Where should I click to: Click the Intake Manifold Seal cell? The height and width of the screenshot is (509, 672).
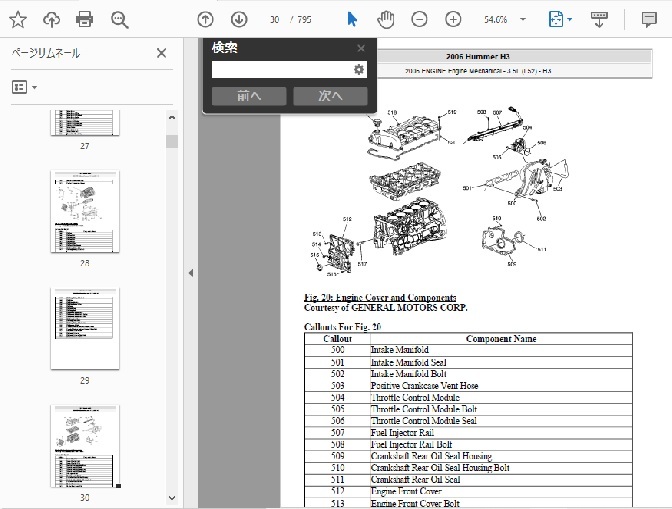click(501, 362)
